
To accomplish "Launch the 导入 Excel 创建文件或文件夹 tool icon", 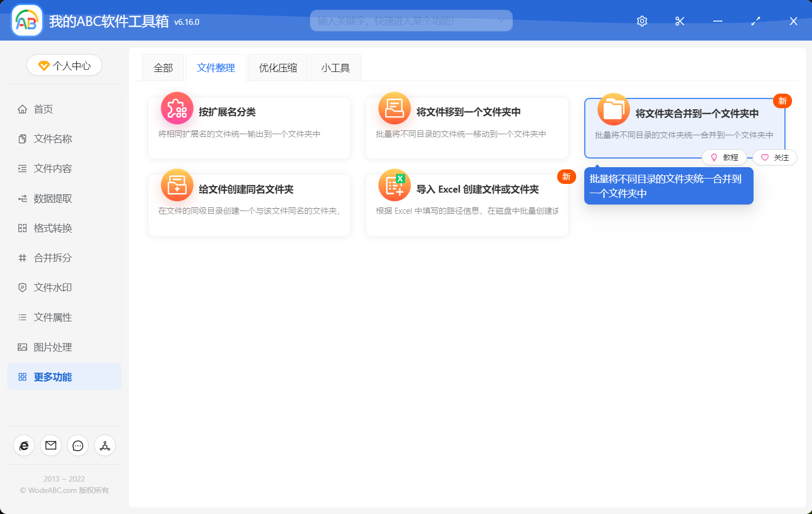I will [x=394, y=185].
